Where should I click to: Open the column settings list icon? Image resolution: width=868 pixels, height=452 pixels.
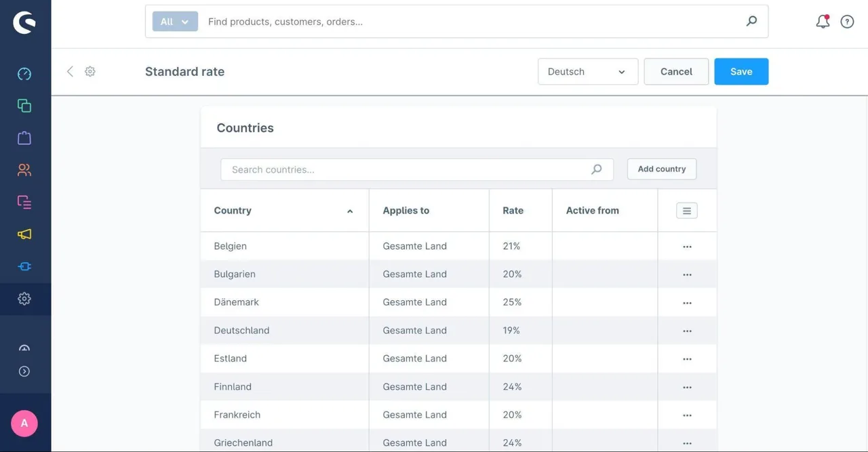coord(687,211)
